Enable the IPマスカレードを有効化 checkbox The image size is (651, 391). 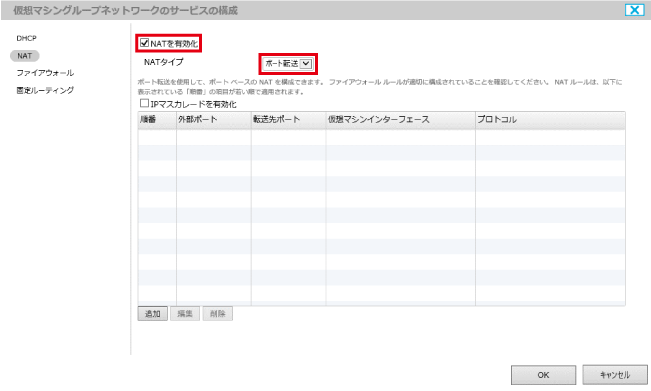tap(144, 103)
